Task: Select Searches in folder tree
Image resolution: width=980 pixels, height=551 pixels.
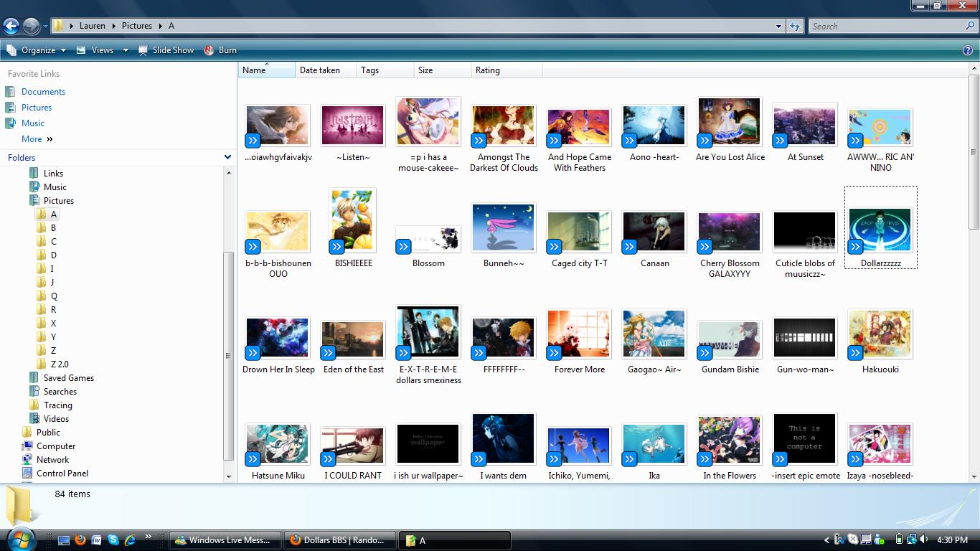Action: [60, 392]
